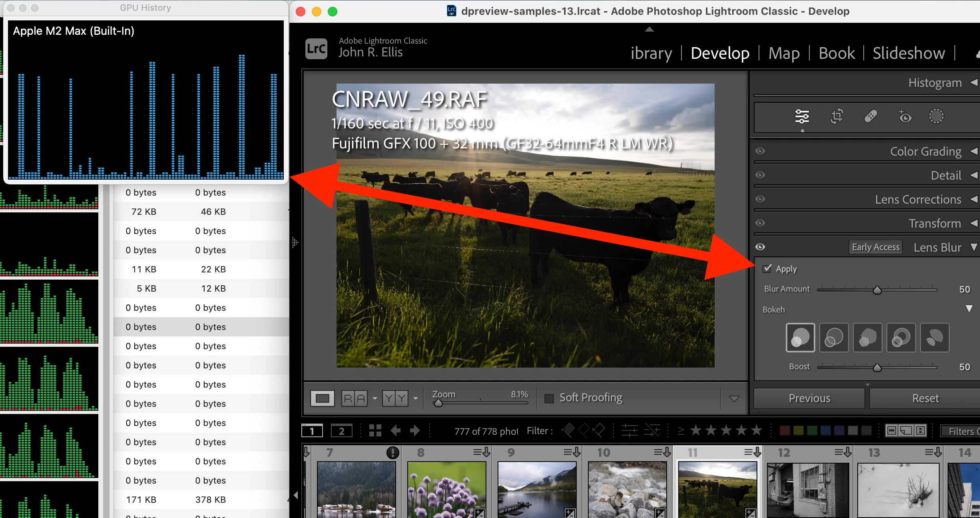Expand the Histogram panel
This screenshot has height=518, width=980.
pos(935,83)
